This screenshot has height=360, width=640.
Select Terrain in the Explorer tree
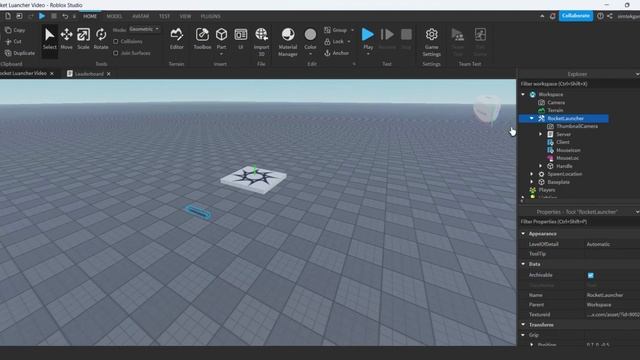[x=555, y=110]
